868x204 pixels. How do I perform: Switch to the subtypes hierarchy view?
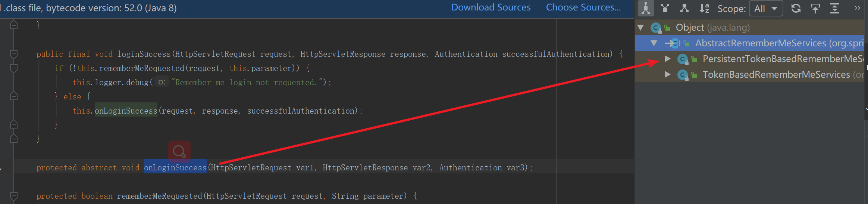tap(684, 8)
